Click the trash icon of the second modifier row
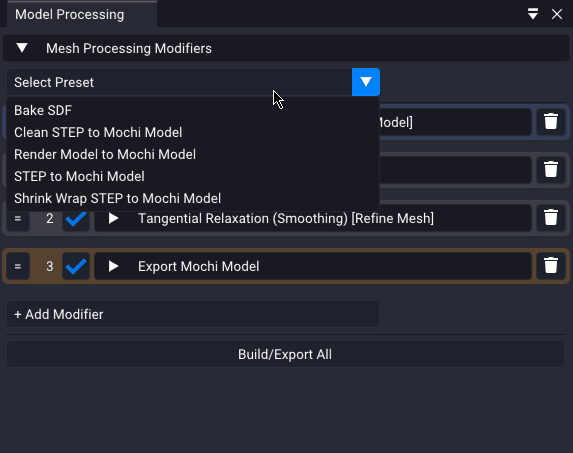Image resolution: width=573 pixels, height=453 pixels. pyautogui.click(x=551, y=170)
